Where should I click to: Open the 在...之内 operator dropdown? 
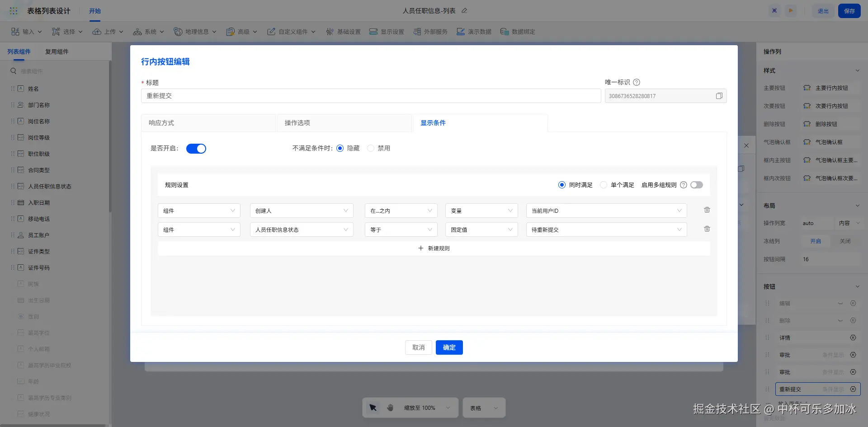pyautogui.click(x=401, y=211)
